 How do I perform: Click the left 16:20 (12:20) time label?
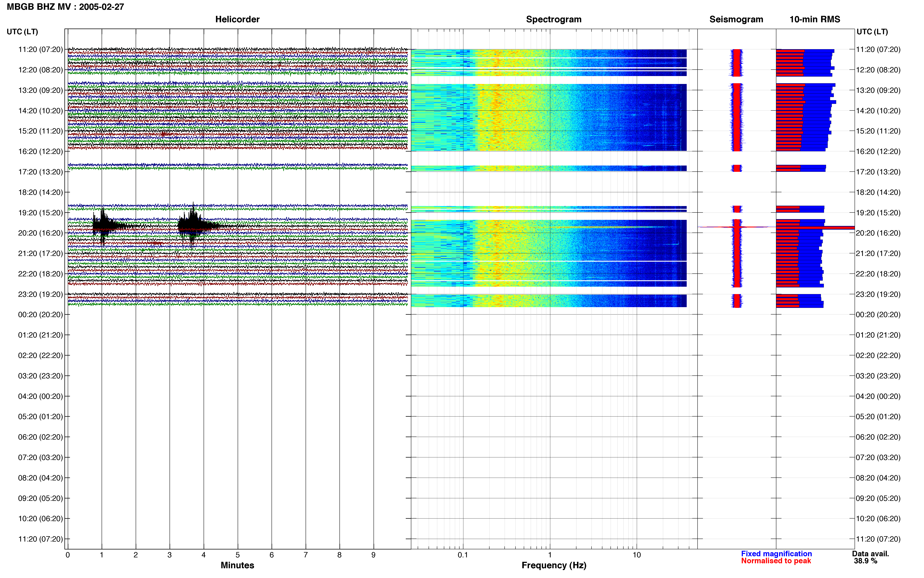tap(41, 151)
